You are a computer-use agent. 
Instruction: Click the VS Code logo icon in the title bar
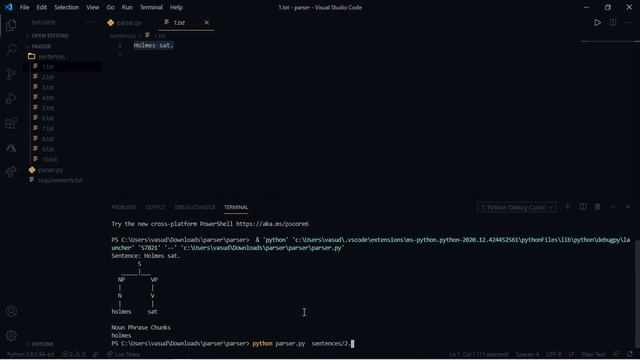click(9, 7)
